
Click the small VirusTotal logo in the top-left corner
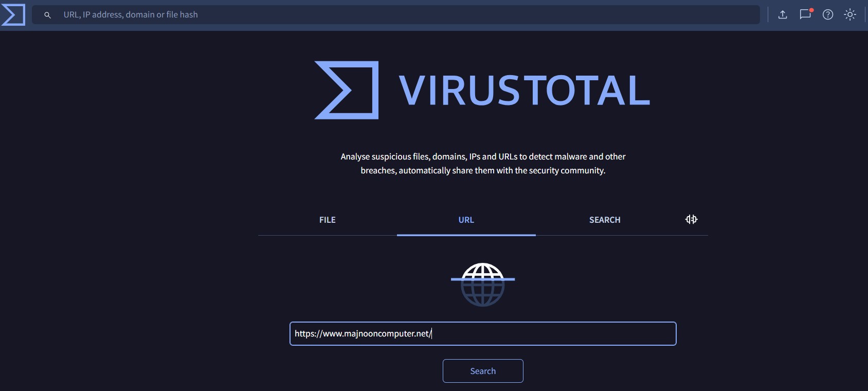[13, 14]
